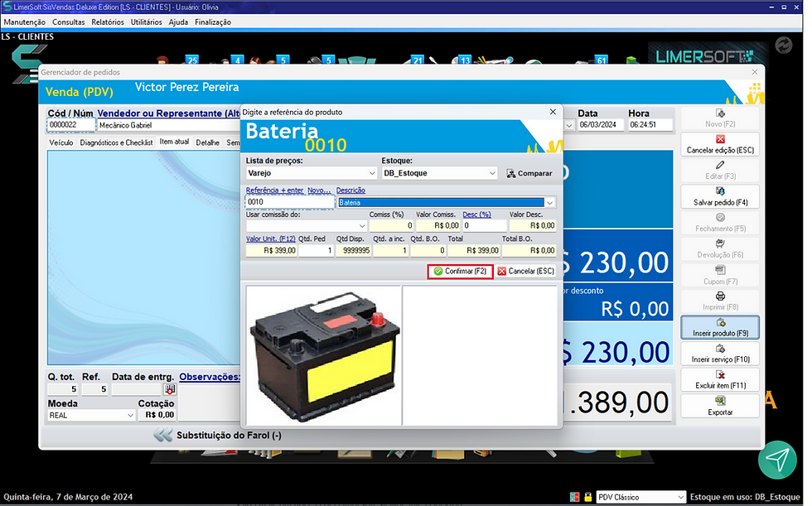
Task: Click the Inserir serviço (F10) icon
Action: coord(720,349)
